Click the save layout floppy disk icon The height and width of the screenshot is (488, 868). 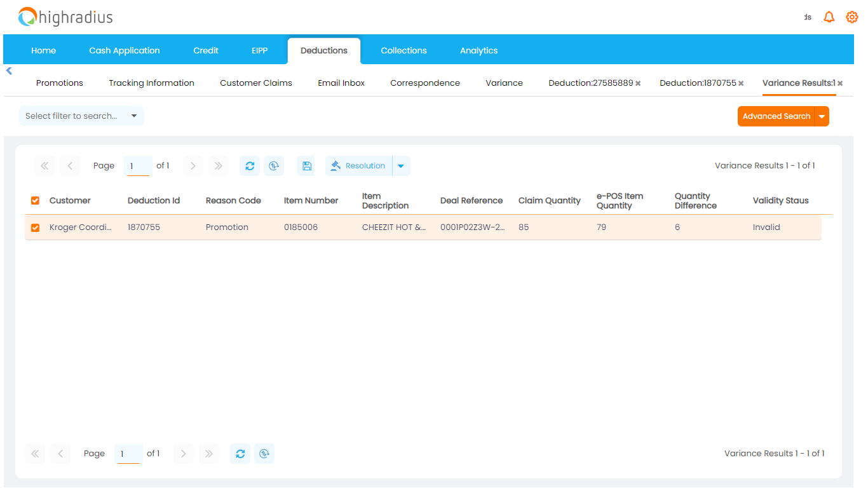pyautogui.click(x=306, y=165)
